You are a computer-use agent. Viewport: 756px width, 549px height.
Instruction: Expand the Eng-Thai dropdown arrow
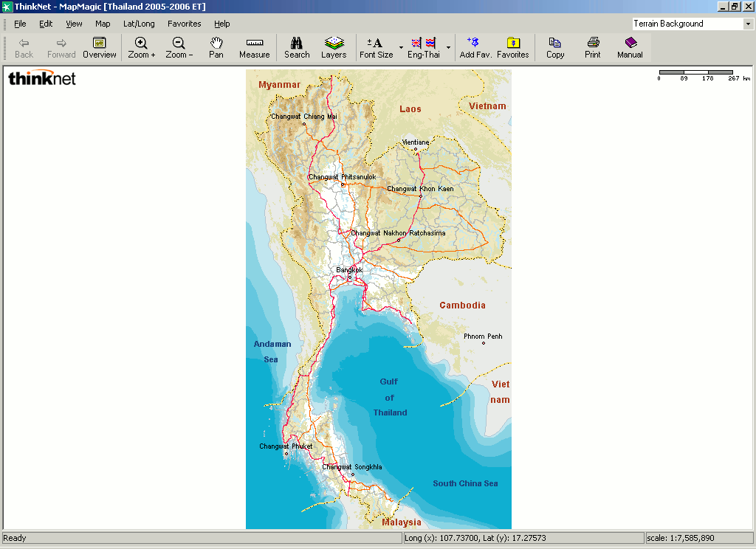tap(448, 47)
